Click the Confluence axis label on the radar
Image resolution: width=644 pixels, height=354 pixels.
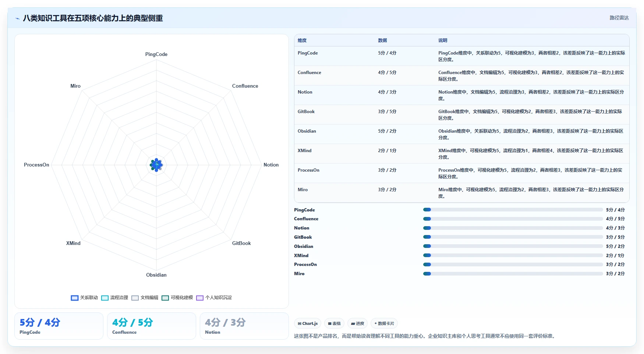click(245, 86)
